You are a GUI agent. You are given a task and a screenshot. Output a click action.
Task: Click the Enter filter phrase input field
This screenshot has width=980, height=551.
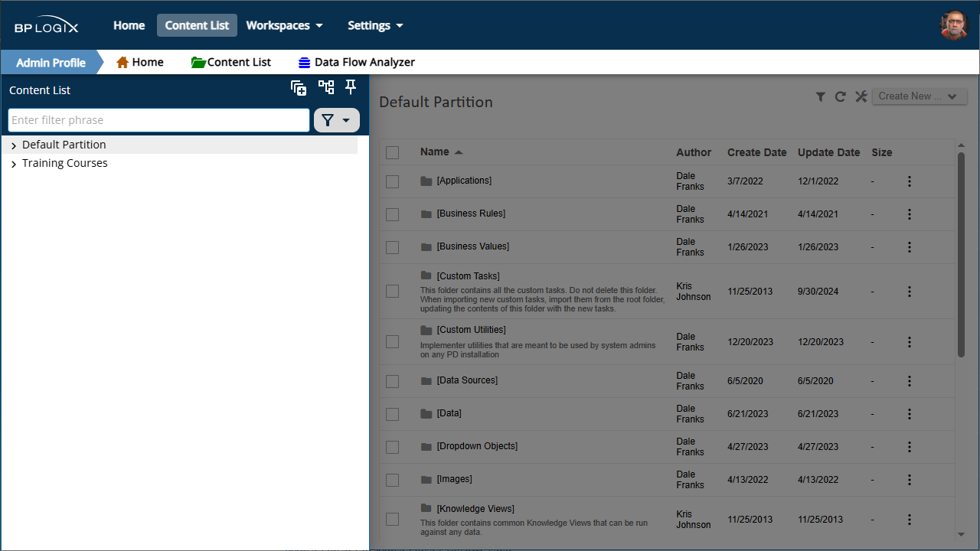point(158,120)
